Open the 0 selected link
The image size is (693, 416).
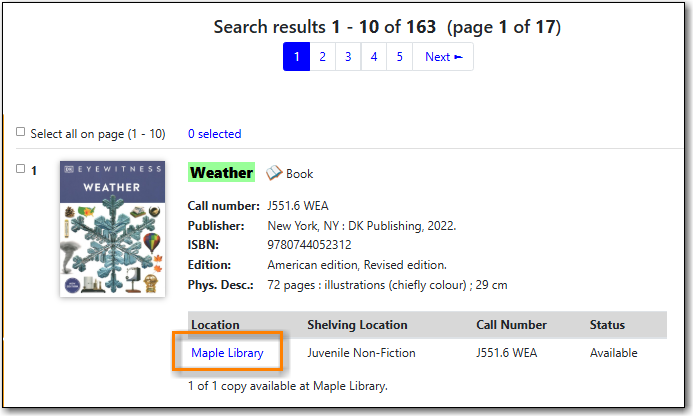point(214,134)
